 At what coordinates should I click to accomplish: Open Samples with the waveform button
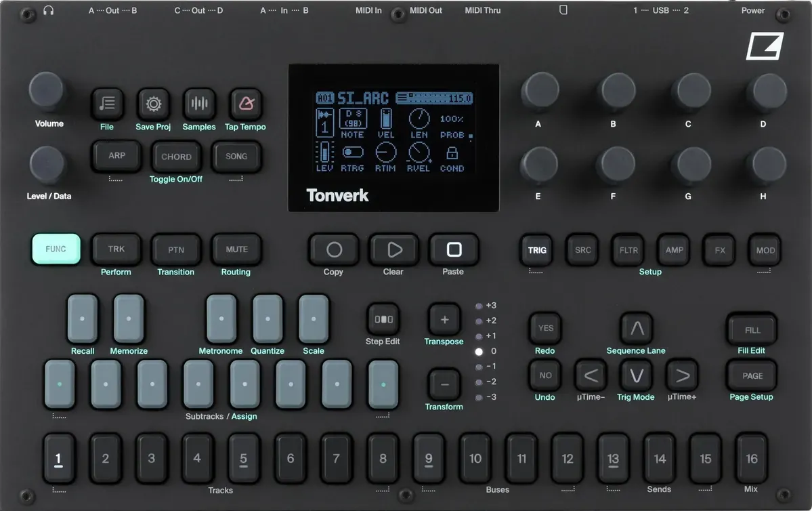pos(199,104)
